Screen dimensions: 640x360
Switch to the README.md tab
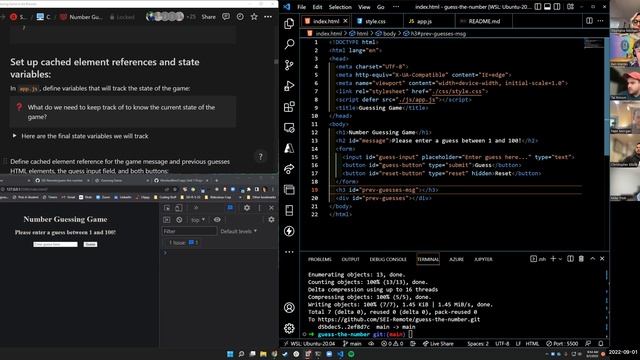pyautogui.click(x=484, y=21)
